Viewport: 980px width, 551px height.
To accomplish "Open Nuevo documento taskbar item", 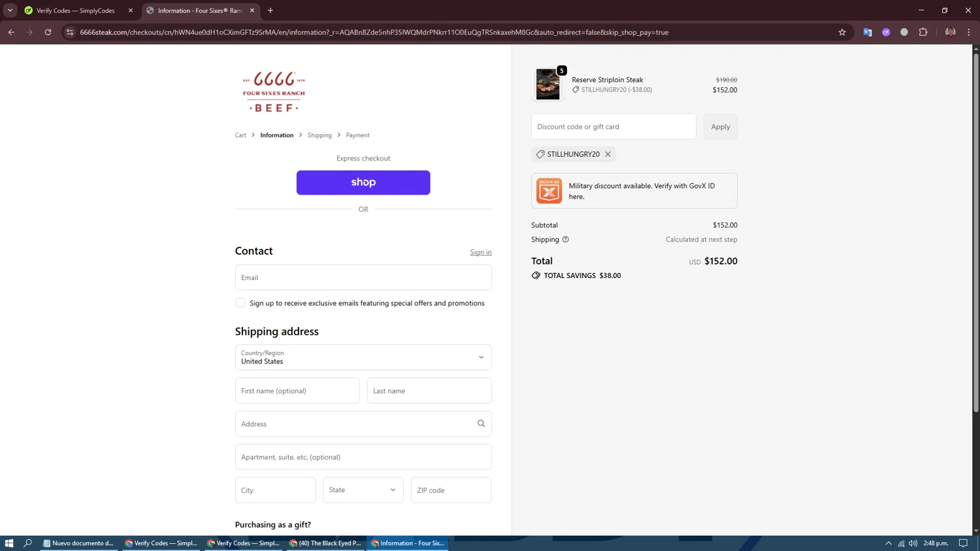I will (x=78, y=543).
